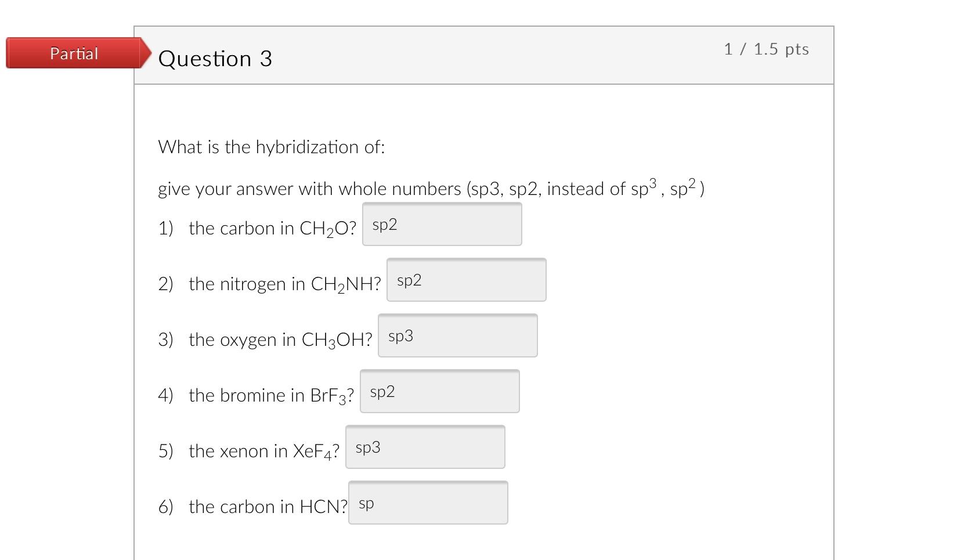Click the sp answer box for HCN
Image resolution: width=968 pixels, height=560 pixels.
coord(428,503)
